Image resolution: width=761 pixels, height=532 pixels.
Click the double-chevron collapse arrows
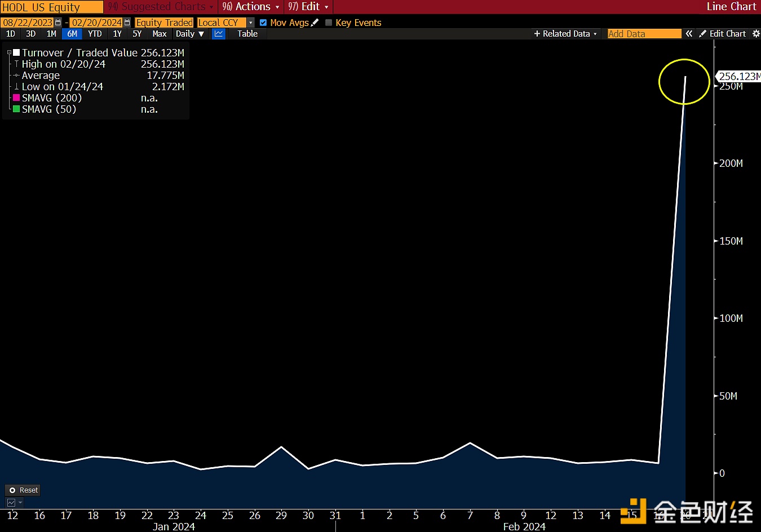click(689, 34)
